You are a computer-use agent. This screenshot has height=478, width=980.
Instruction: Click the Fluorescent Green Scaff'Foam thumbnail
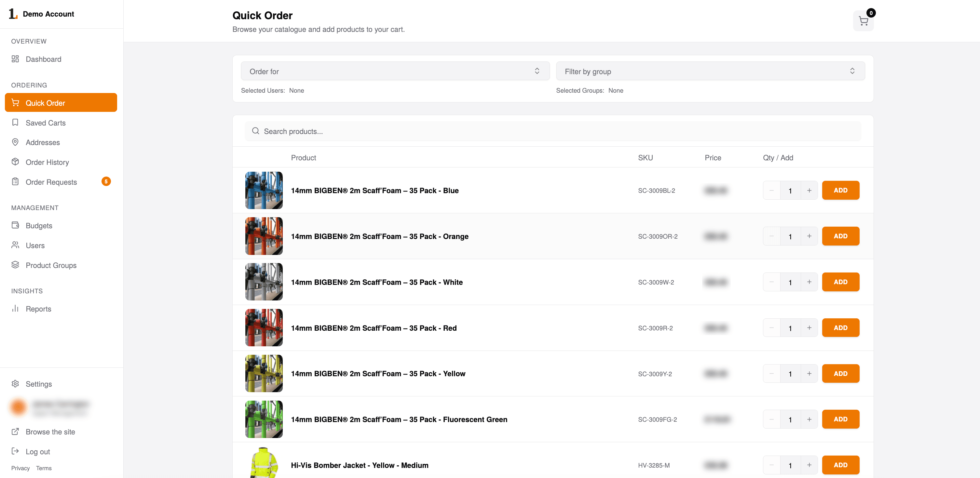pyautogui.click(x=264, y=419)
